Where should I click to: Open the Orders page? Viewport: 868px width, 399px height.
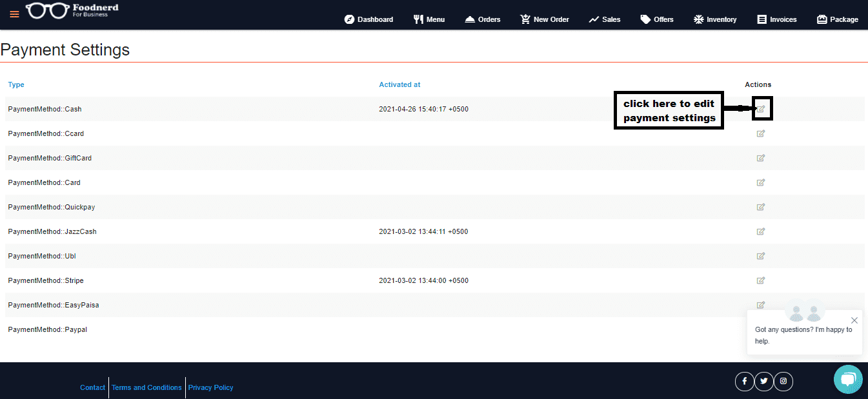tap(483, 19)
